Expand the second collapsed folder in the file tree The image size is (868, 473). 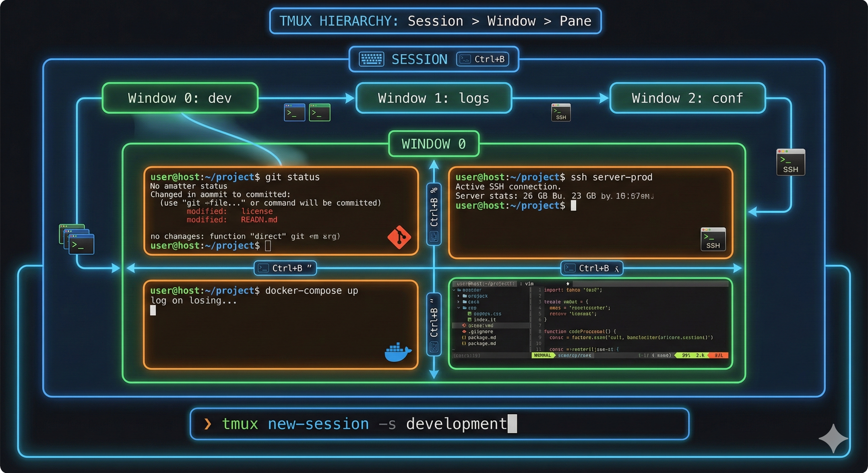coord(459,302)
